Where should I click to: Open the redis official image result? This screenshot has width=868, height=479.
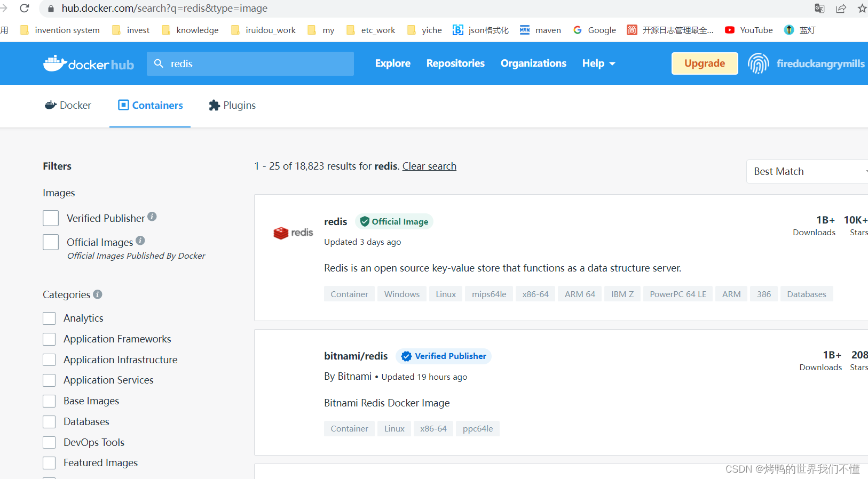point(335,221)
